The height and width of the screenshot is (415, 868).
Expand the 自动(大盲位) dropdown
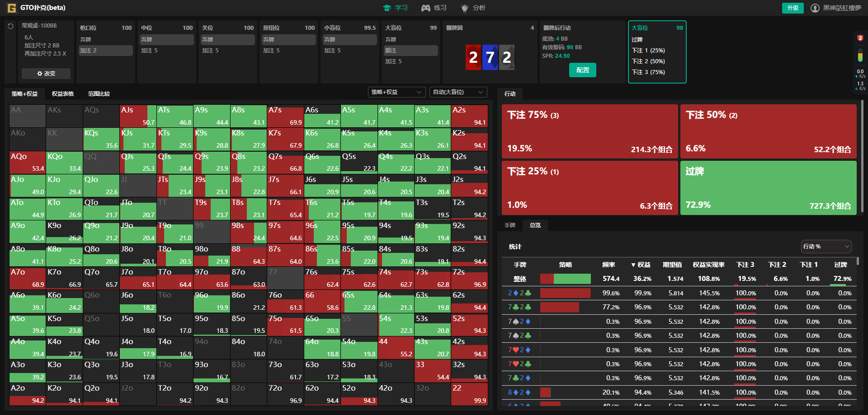point(458,92)
